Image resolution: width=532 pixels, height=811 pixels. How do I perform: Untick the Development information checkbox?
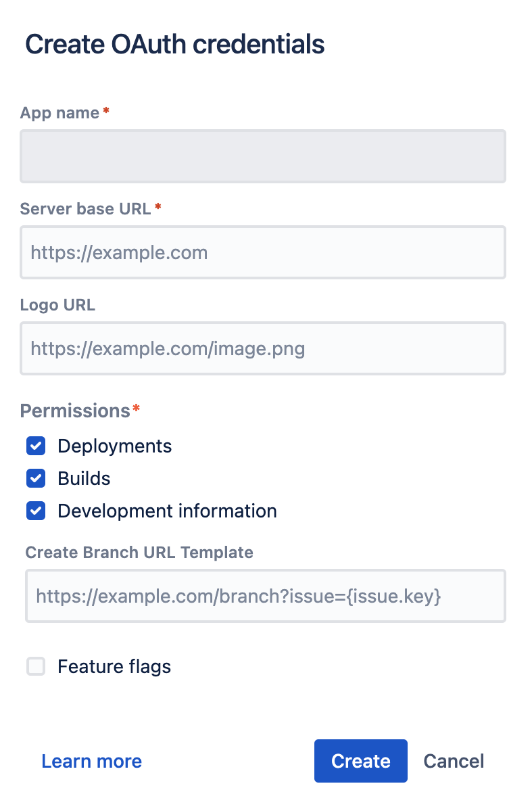tap(36, 511)
